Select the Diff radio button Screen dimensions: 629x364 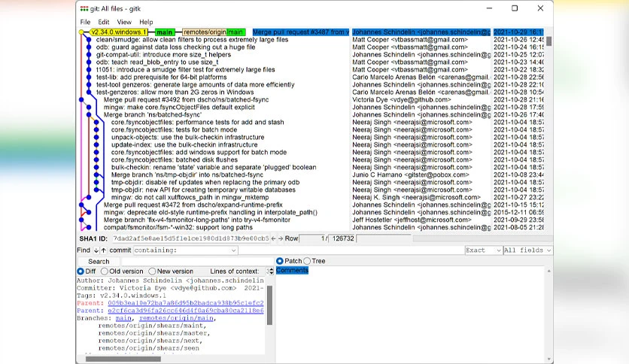tap(81, 271)
